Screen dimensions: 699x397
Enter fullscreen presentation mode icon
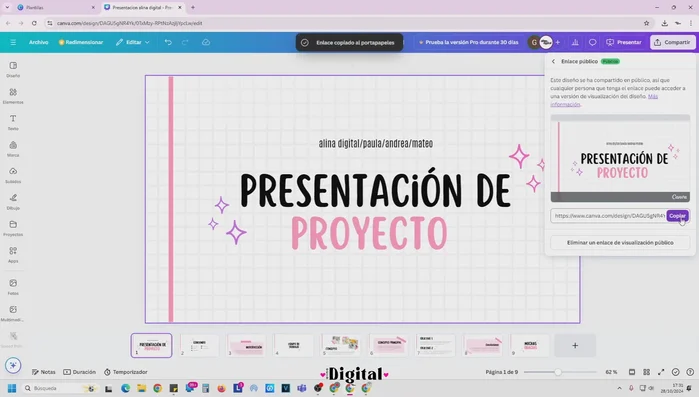click(661, 372)
